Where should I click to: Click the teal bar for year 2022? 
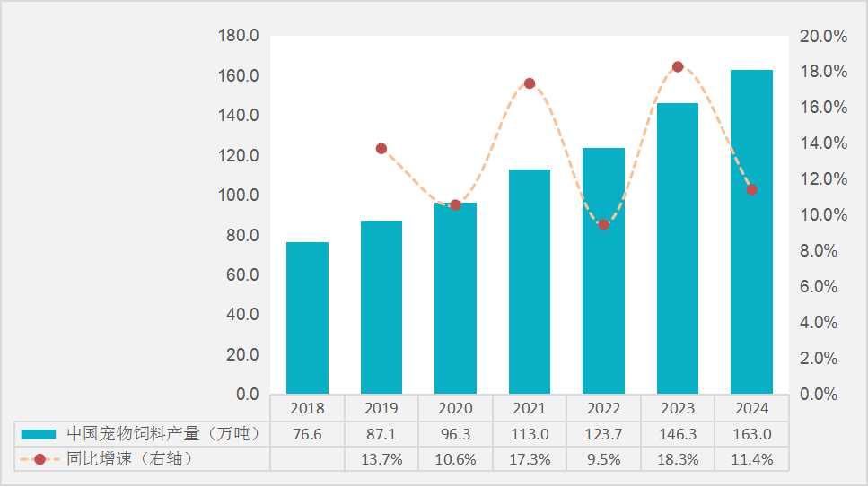603,271
